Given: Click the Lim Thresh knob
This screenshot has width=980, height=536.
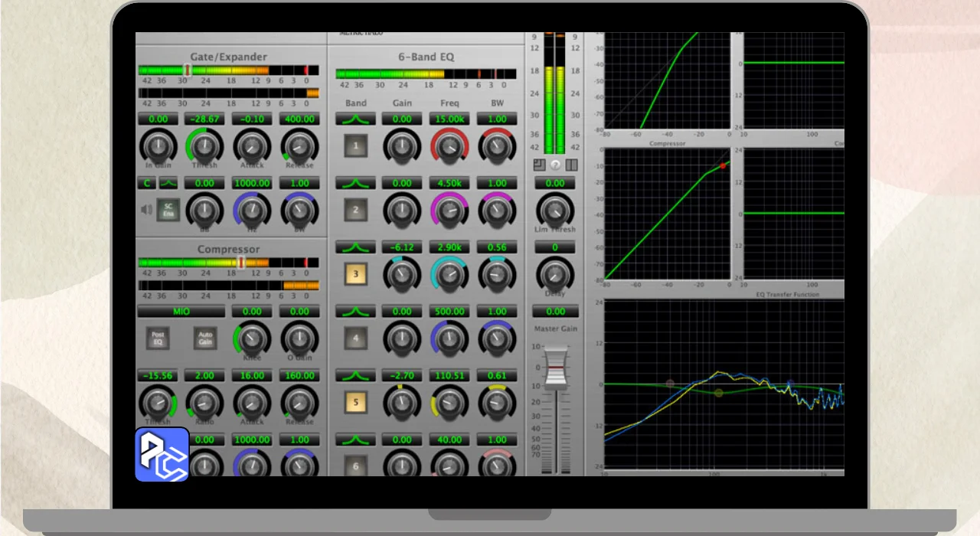Looking at the screenshot, I should [x=555, y=209].
